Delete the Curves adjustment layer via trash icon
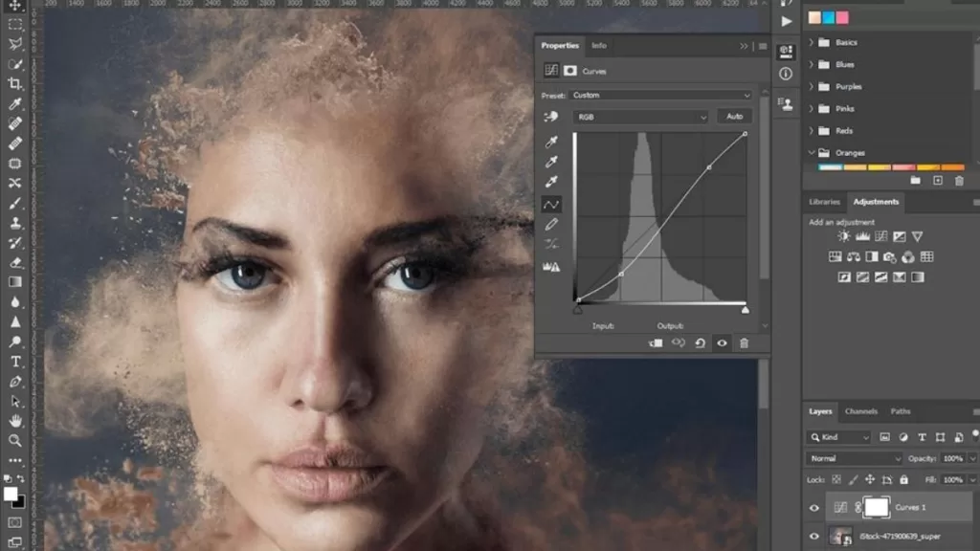The width and height of the screenshot is (980, 551). click(744, 343)
